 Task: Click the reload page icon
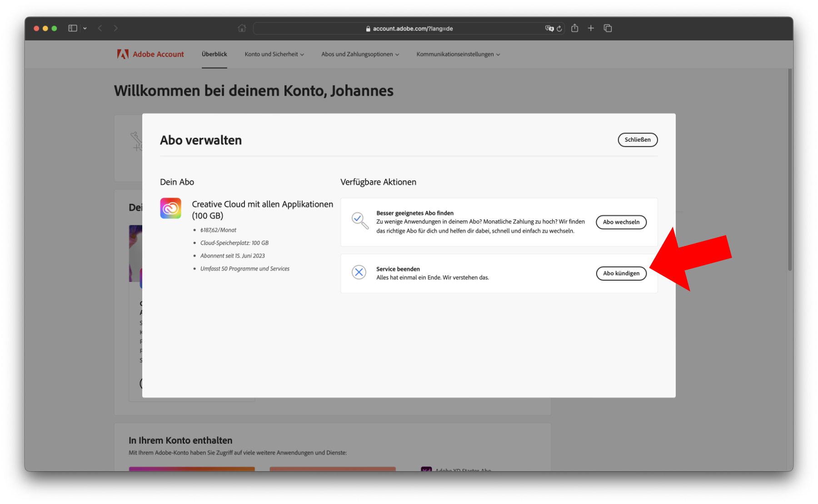pos(559,29)
